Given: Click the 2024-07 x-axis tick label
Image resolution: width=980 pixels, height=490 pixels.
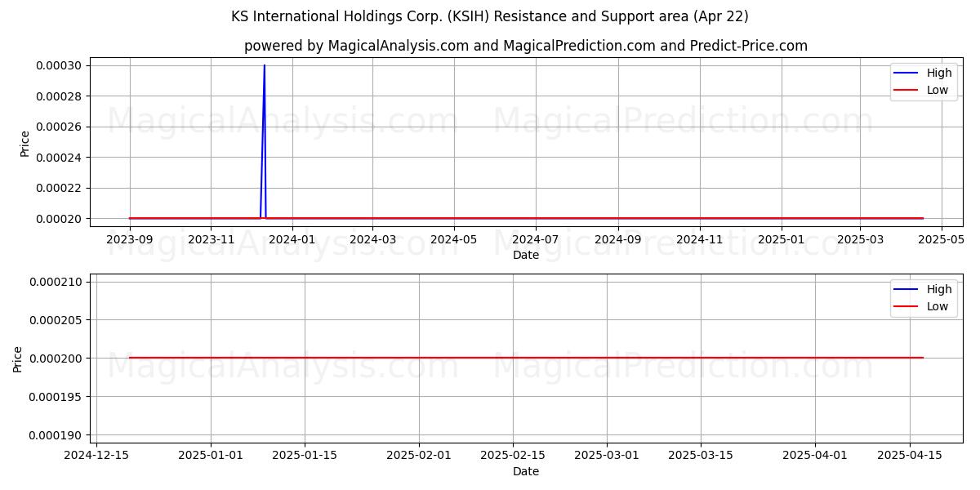Looking at the screenshot, I should 536,239.
